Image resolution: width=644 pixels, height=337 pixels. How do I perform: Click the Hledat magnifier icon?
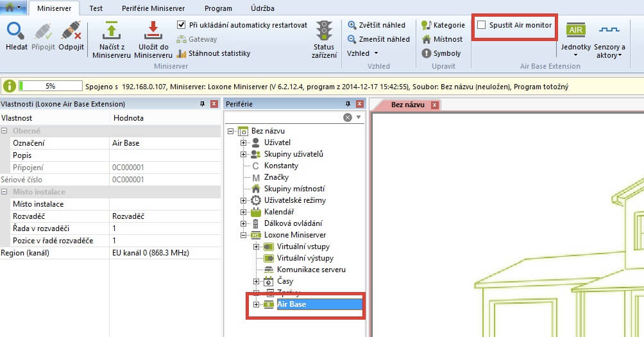[15, 31]
